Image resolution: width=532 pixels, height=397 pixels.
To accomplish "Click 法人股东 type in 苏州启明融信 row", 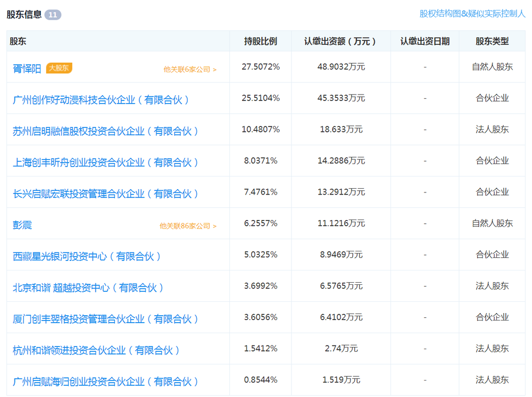I will [x=492, y=130].
